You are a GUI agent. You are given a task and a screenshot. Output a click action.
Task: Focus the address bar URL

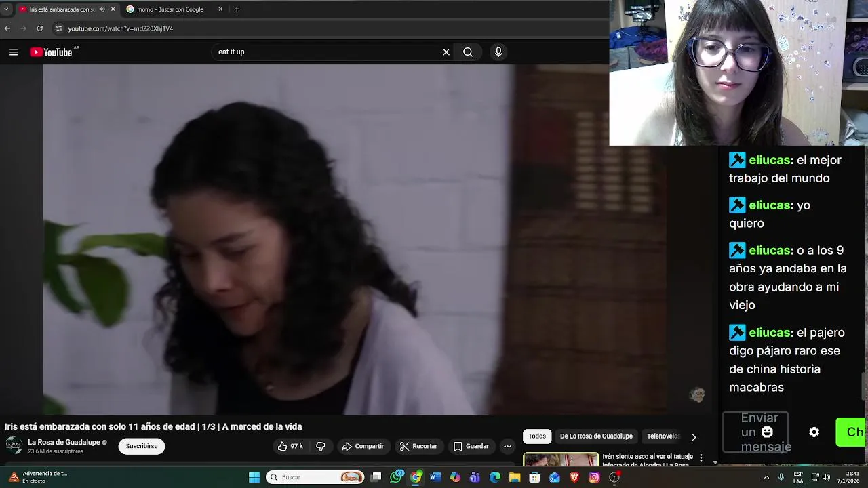(120, 28)
